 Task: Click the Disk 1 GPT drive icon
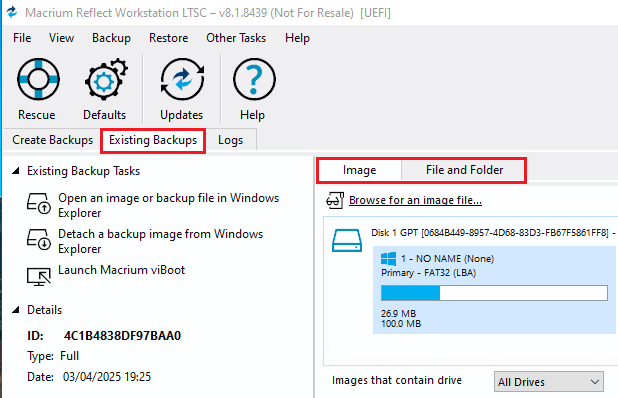[347, 240]
